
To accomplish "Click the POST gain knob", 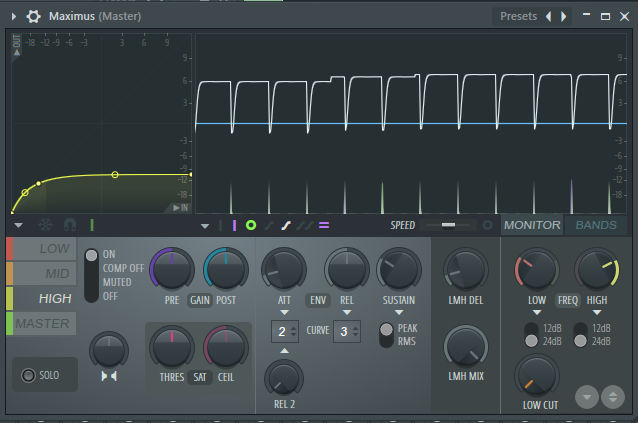I will click(x=226, y=270).
